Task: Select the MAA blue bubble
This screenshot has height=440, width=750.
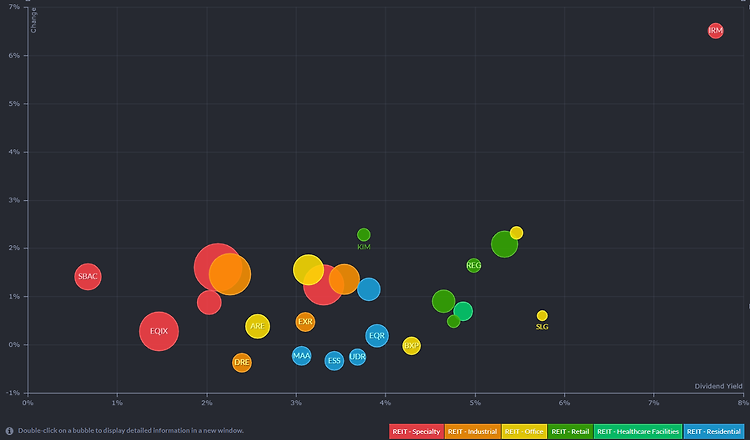Action: (301, 356)
